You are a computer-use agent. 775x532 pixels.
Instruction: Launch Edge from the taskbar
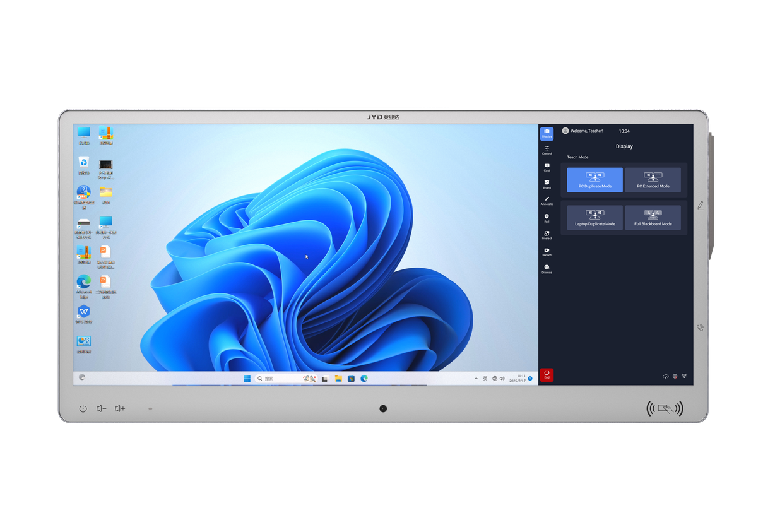[364, 379]
